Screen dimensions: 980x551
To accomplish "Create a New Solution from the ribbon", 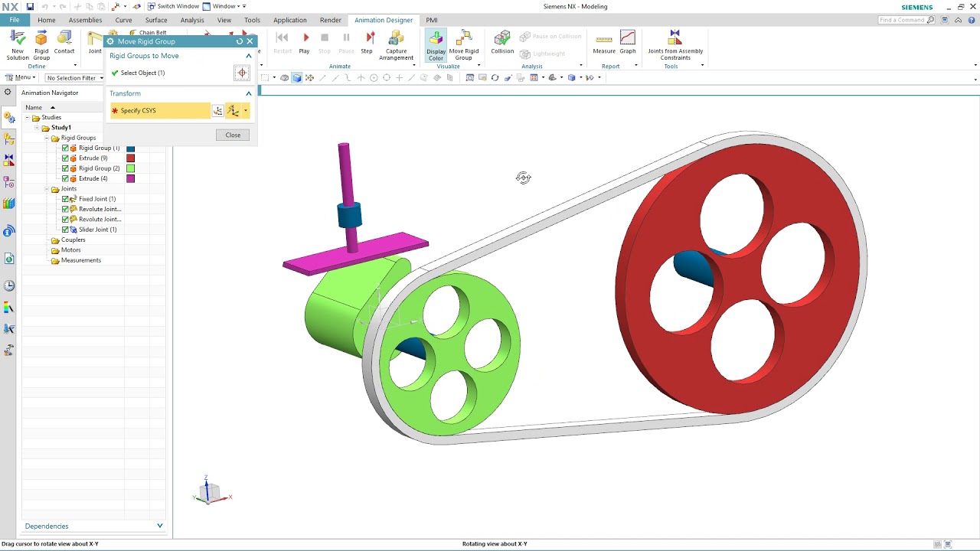I will coord(18,45).
